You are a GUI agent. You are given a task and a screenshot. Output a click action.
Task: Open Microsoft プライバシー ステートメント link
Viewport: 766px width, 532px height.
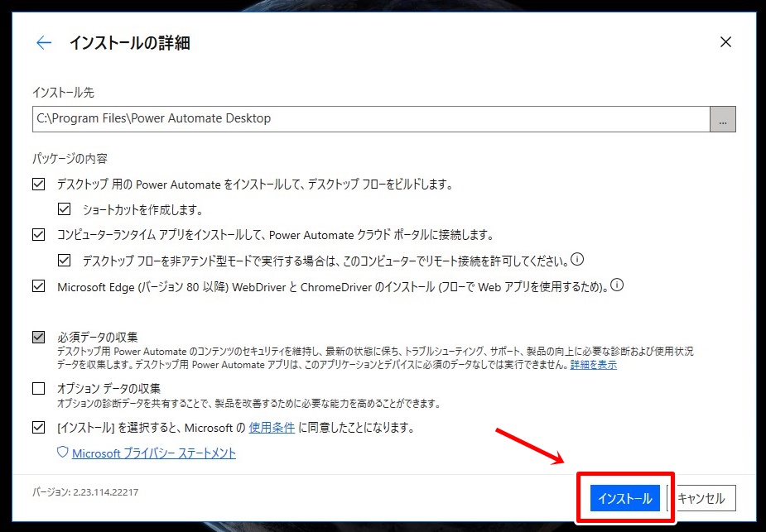154,453
